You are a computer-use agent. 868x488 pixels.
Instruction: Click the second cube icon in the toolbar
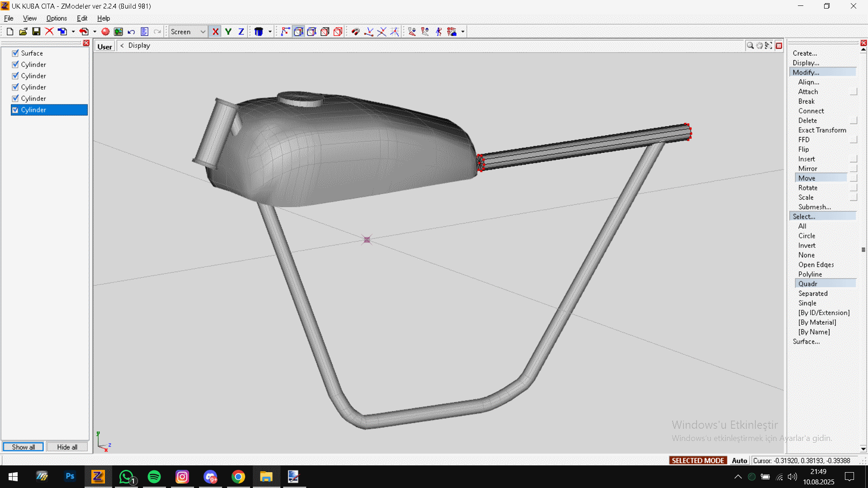coord(299,32)
